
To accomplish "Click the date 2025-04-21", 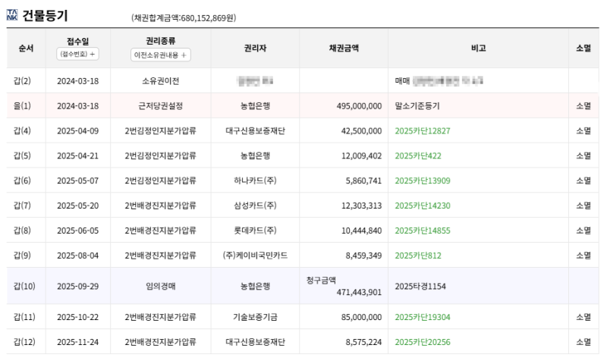I will (x=78, y=155).
